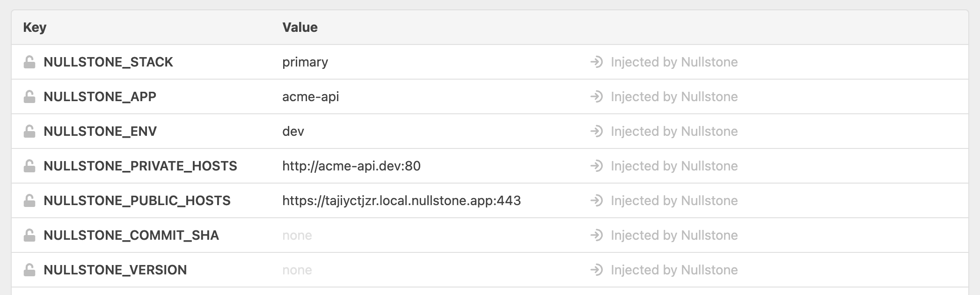This screenshot has width=980, height=295.
Task: Click the 'none' value for NULLSTONE_COMMIT_SHA
Action: [x=297, y=235]
